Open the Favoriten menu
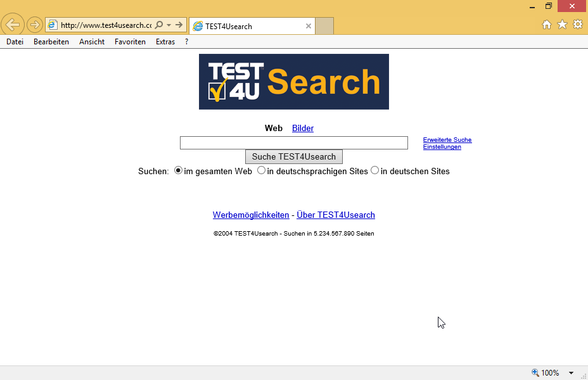This screenshot has width=588, height=380. [x=130, y=42]
